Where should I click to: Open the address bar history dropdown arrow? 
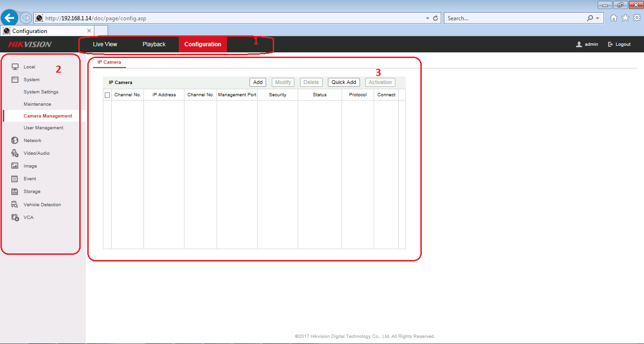427,18
